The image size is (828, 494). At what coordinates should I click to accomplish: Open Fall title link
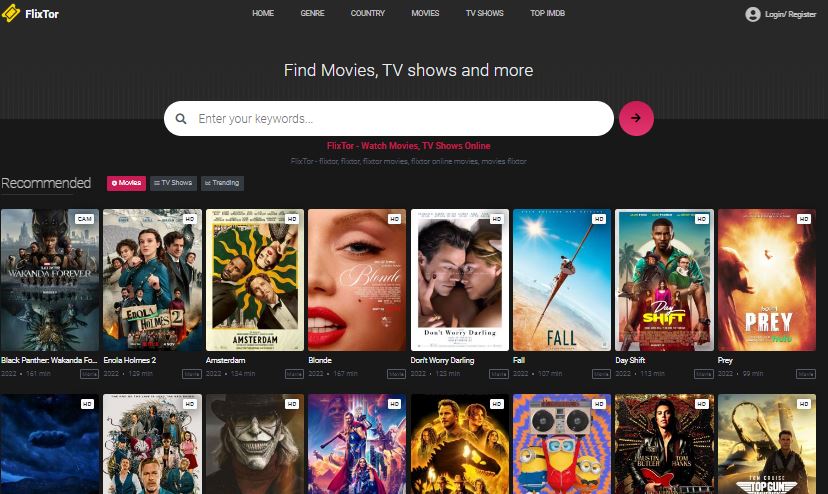(x=519, y=360)
